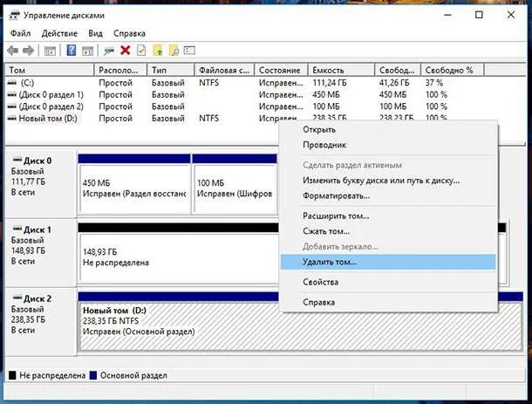Click the connect disk toolbar icon
This screenshot has height=404, width=532.
pyautogui.click(x=109, y=51)
